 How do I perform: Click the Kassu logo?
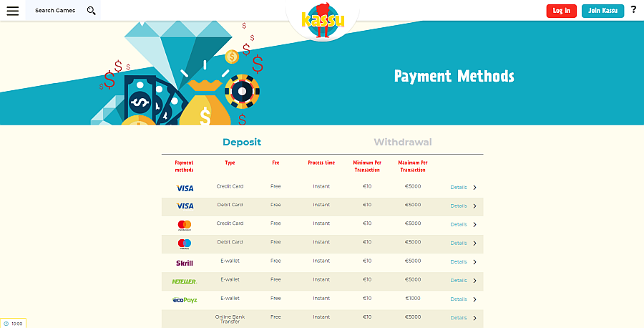tap(323, 20)
